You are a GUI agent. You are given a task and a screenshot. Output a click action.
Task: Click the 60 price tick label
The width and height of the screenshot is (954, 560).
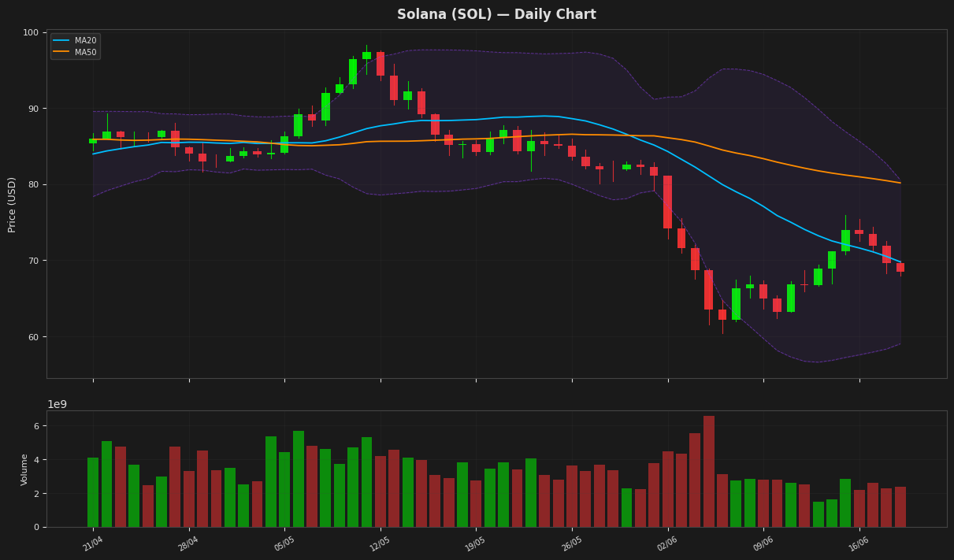point(34,337)
